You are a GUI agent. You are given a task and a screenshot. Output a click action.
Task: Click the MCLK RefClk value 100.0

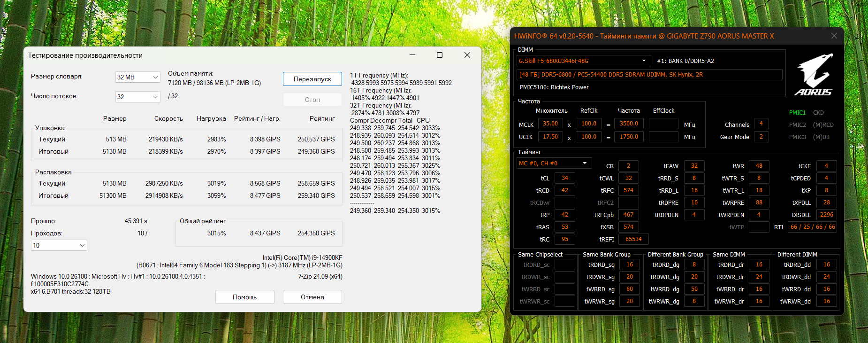click(x=589, y=124)
